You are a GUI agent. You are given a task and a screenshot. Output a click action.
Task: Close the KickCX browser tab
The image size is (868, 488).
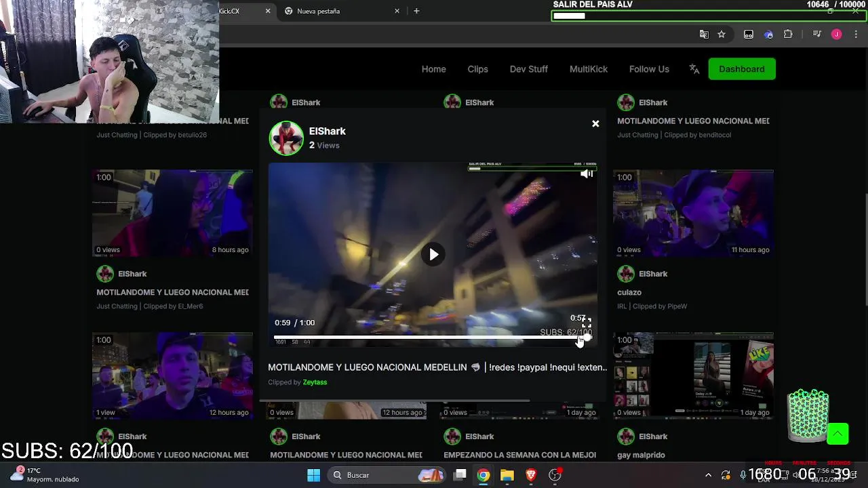tap(268, 11)
